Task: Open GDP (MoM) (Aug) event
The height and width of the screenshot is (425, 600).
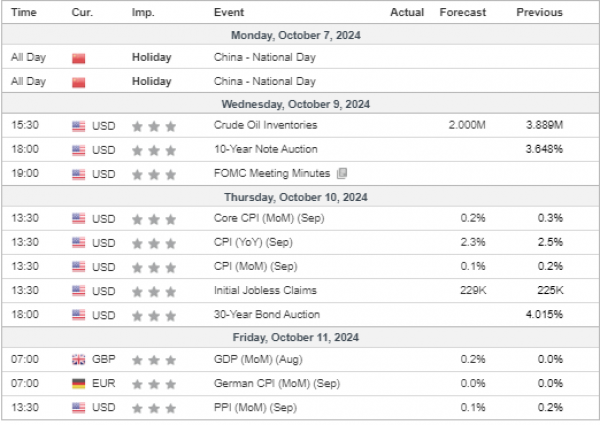Action: (x=258, y=360)
